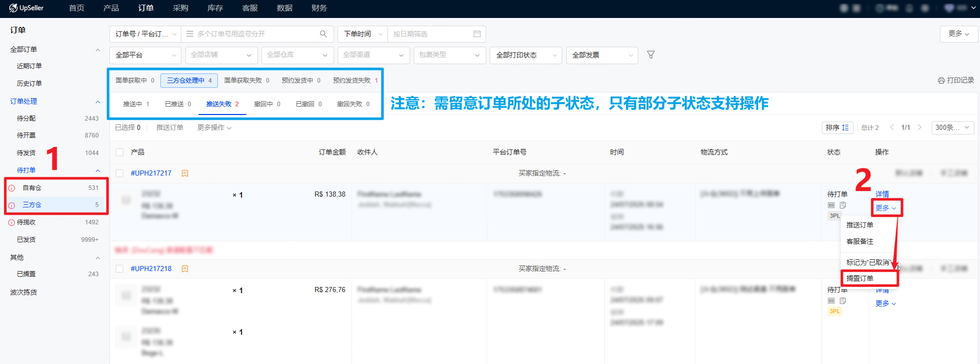Click the note icon beside #UPH217217
This screenshot has width=980, height=364.
point(185,174)
